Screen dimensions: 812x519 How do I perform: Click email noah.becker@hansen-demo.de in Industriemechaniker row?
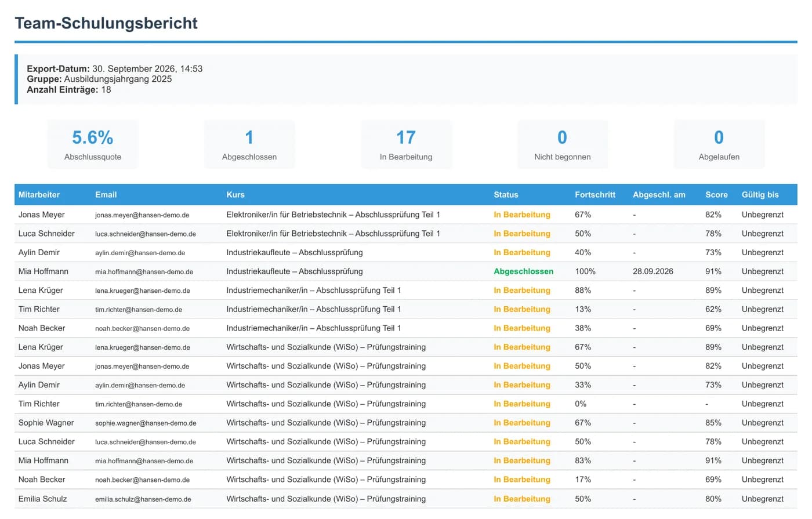click(x=142, y=329)
